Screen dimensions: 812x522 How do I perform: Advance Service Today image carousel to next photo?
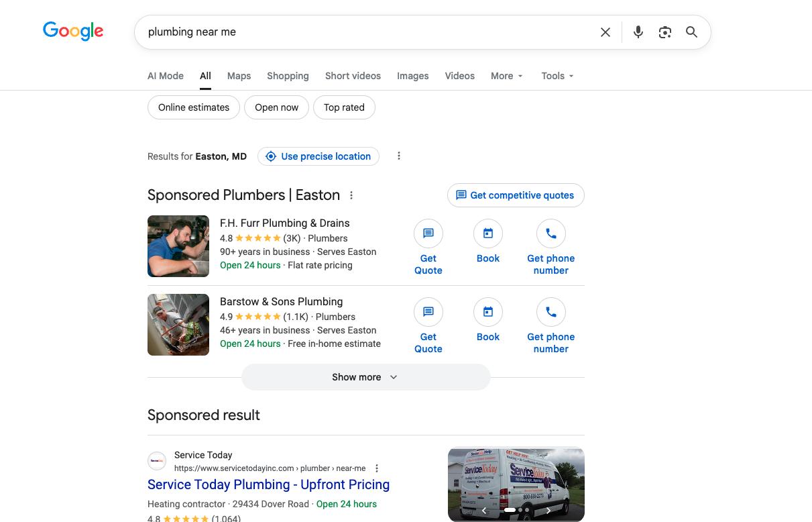[x=548, y=511]
